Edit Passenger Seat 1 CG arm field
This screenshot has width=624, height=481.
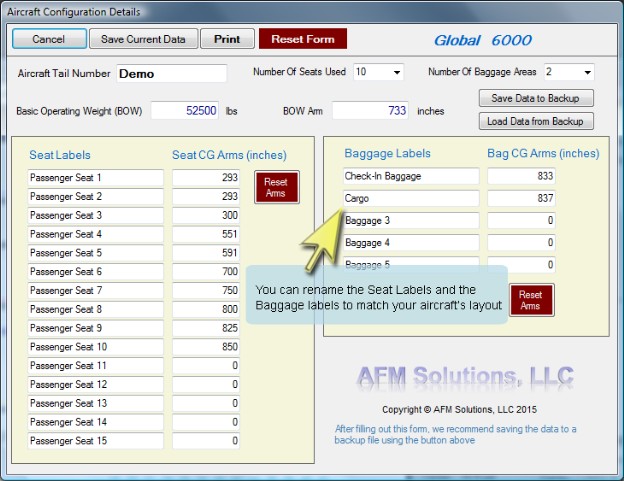point(206,178)
